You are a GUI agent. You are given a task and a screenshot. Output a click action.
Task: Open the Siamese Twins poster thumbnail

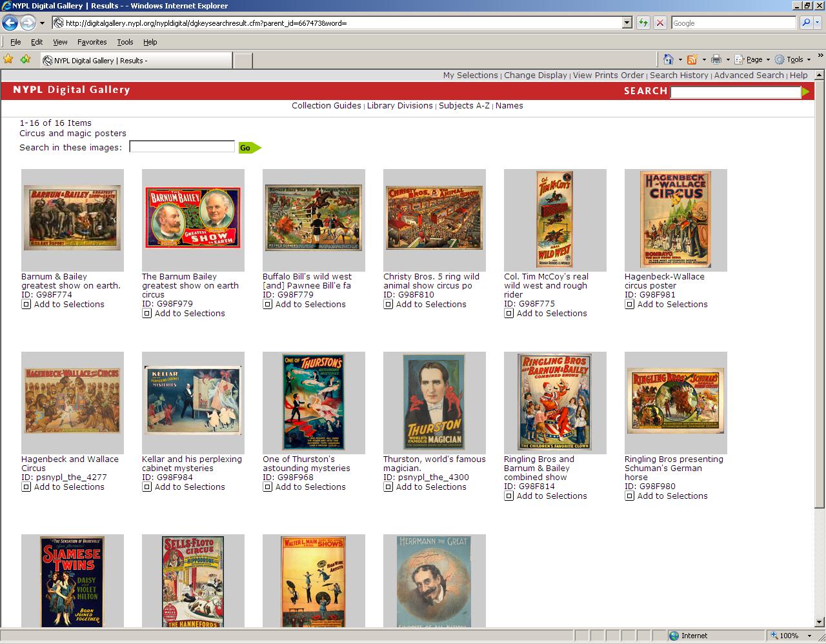(x=72, y=581)
